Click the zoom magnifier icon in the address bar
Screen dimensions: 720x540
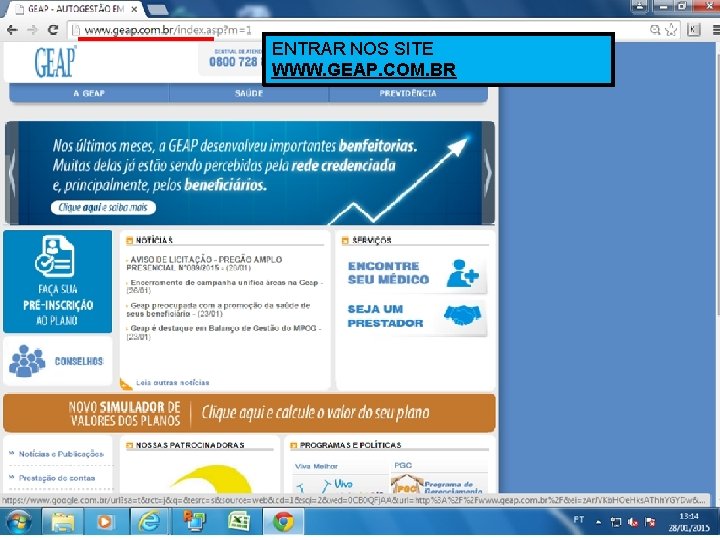coord(655,30)
